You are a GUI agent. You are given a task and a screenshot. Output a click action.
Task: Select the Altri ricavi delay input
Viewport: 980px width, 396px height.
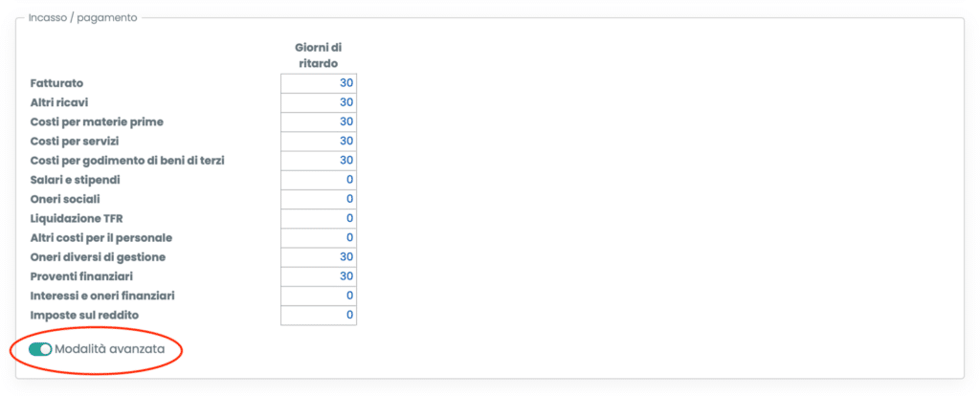pyautogui.click(x=318, y=102)
